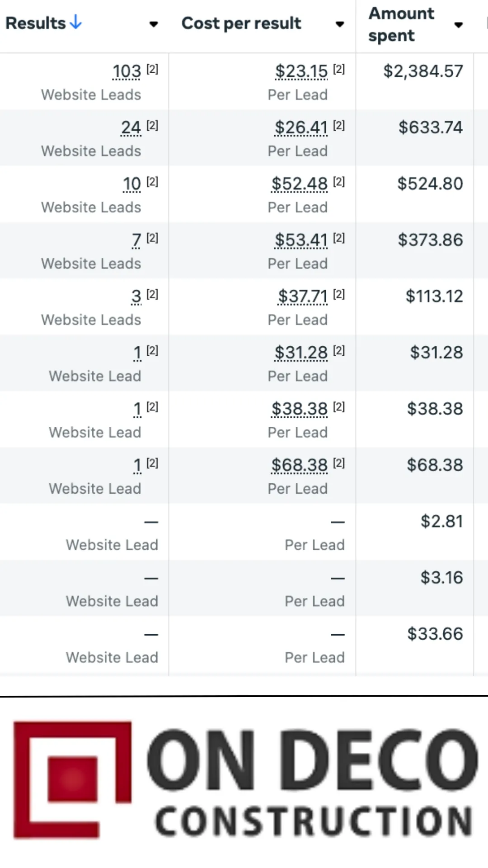
Task: Click the $2,384.57 amount spent cell
Action: [x=423, y=71]
